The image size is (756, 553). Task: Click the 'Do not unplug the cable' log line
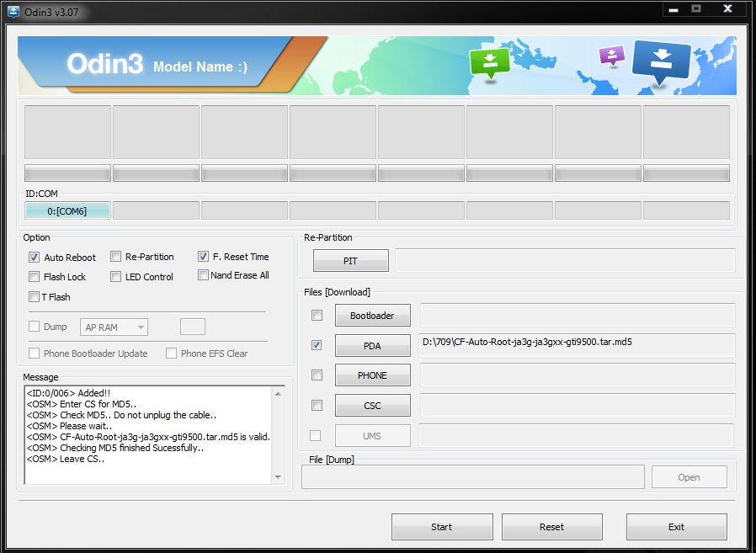(x=121, y=415)
